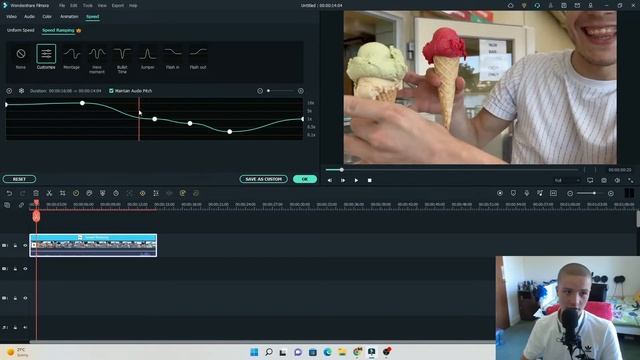
Task: Click the render preview circle icon
Action: pos(500,193)
